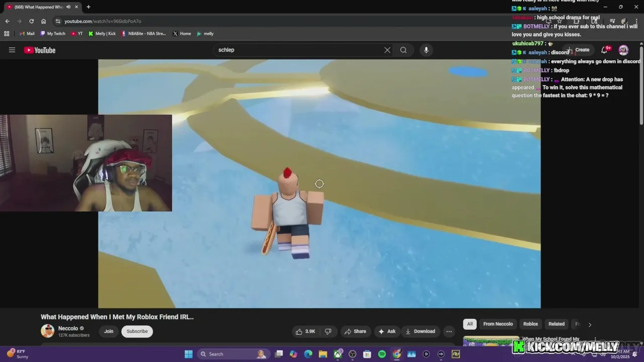The height and width of the screenshot is (362, 644).
Task: Open Spotify from taskbar
Action: (x=382, y=354)
